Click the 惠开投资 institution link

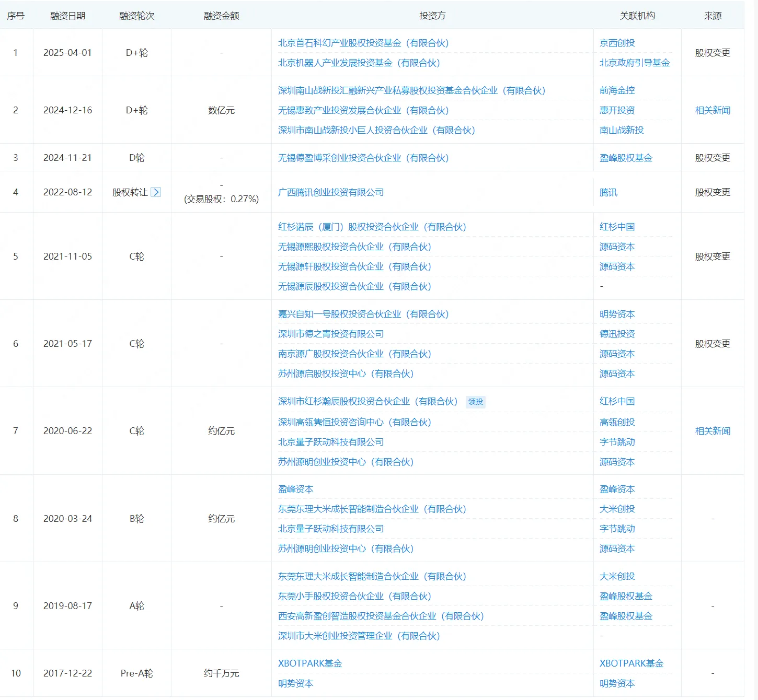pyautogui.click(x=617, y=110)
